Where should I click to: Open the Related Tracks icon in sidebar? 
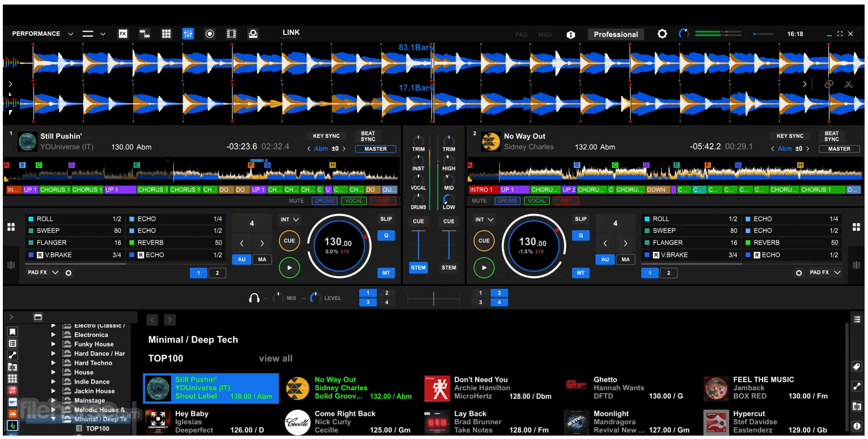12,355
